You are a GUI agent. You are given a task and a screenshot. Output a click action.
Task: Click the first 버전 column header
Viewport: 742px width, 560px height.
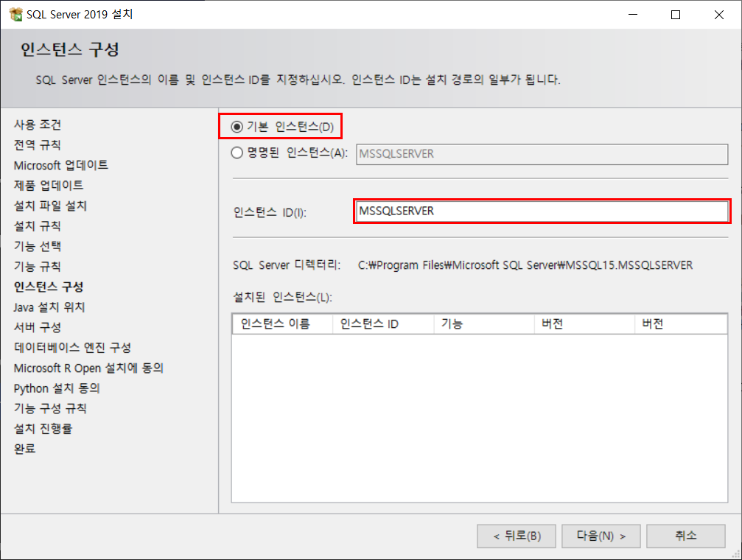click(x=584, y=323)
